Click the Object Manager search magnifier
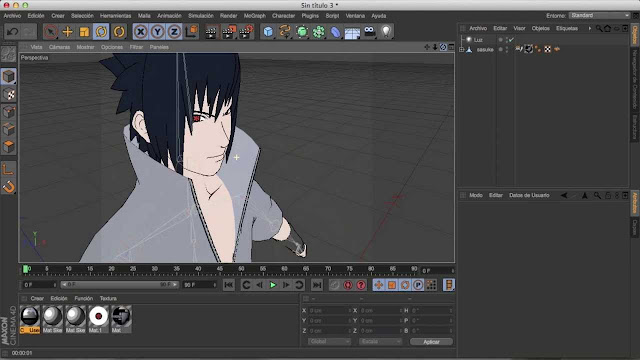The image size is (640, 360). [599, 28]
